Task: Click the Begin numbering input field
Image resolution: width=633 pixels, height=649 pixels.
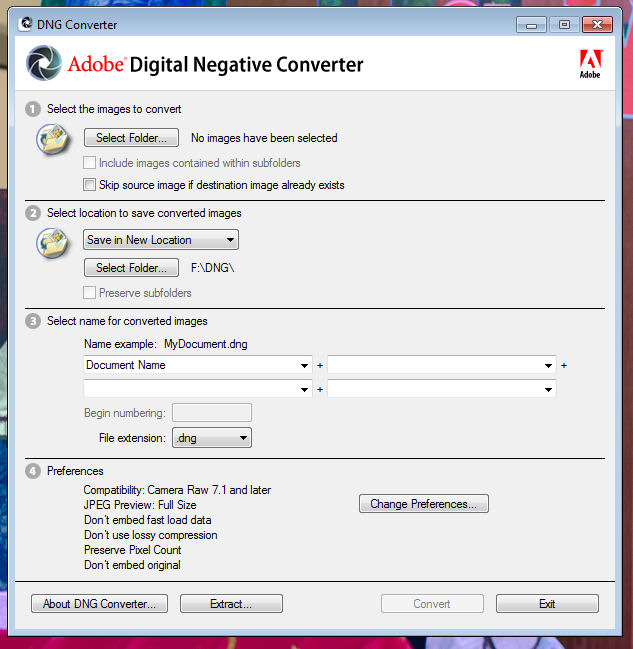Action: 212,412
